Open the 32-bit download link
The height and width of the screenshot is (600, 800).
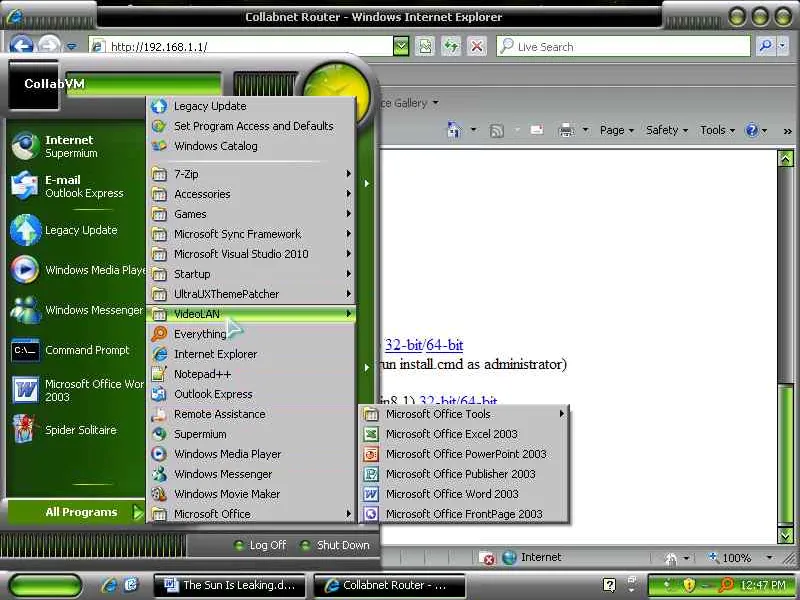[x=403, y=345]
